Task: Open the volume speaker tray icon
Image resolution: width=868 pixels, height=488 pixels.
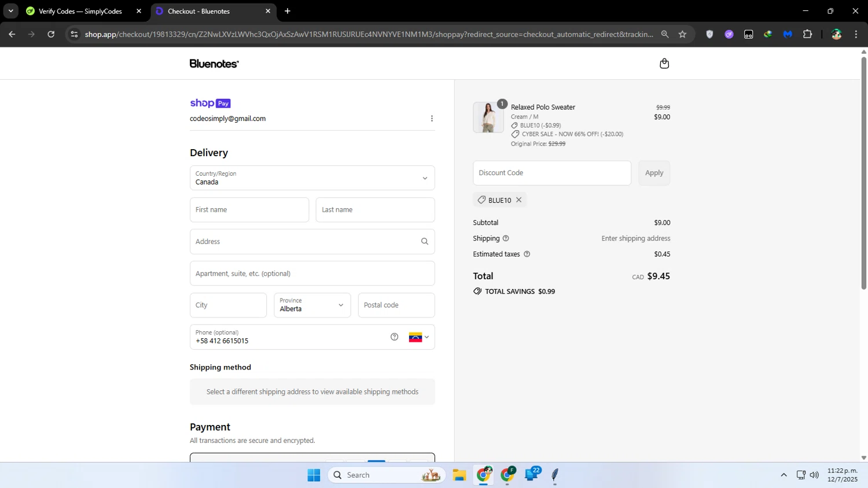Action: pyautogui.click(x=814, y=475)
